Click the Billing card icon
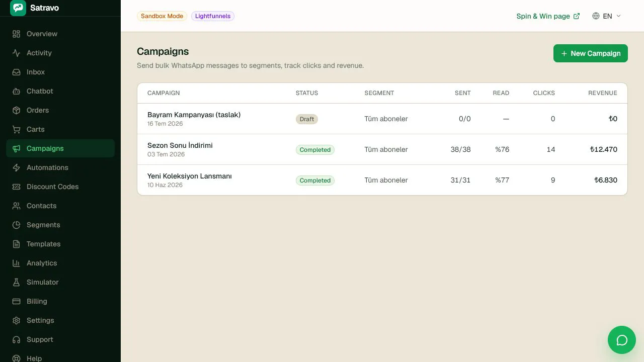644x362 pixels. [17, 301]
